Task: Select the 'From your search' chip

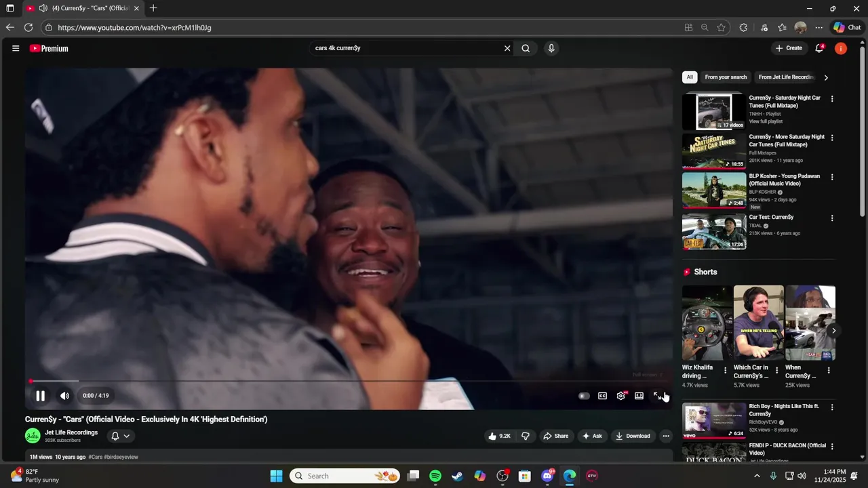Action: click(x=726, y=77)
